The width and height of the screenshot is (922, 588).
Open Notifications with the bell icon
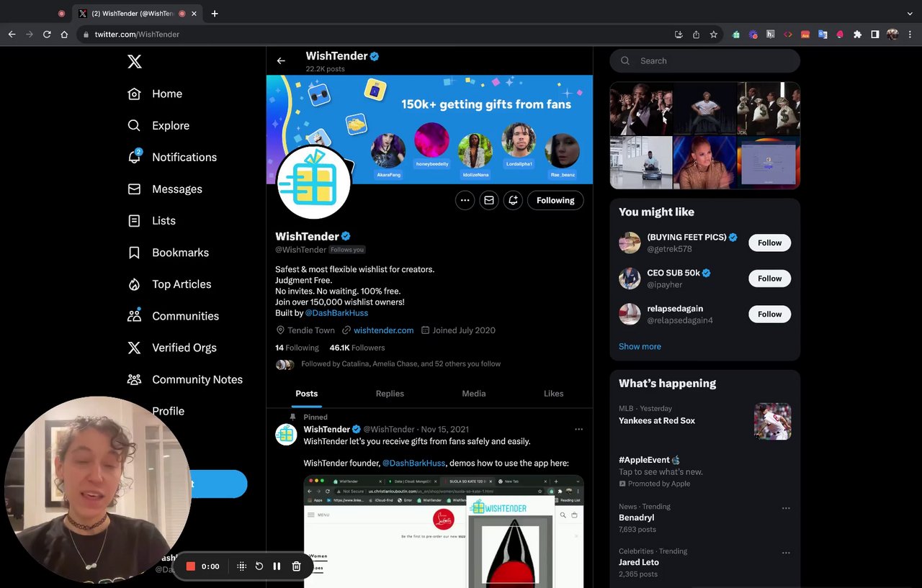pos(171,157)
